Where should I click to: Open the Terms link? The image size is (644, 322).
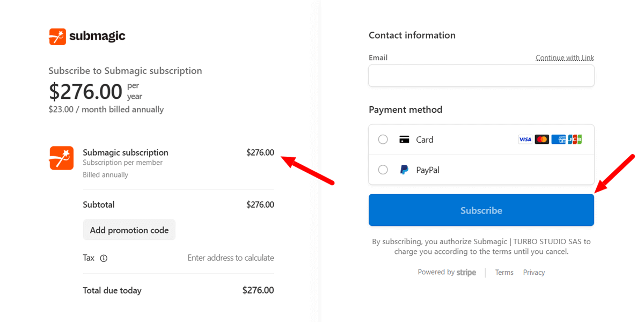point(504,273)
